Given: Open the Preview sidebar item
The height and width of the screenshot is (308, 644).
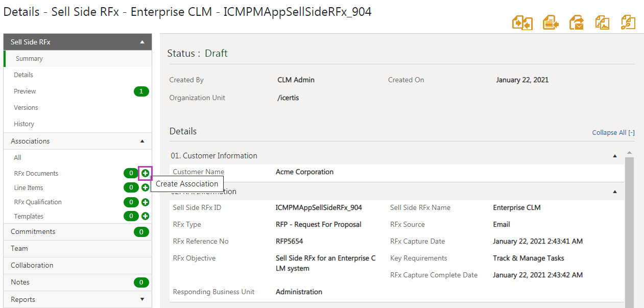Looking at the screenshot, I should coord(25,91).
